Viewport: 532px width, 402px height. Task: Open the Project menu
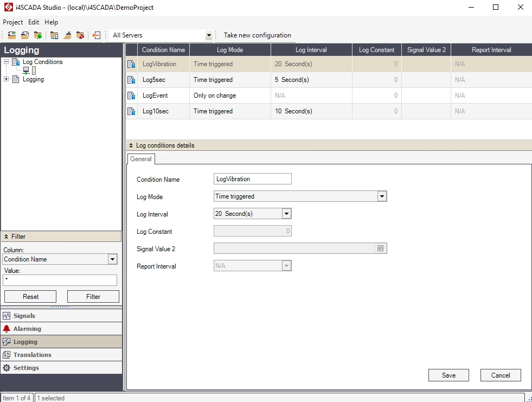tap(12, 22)
